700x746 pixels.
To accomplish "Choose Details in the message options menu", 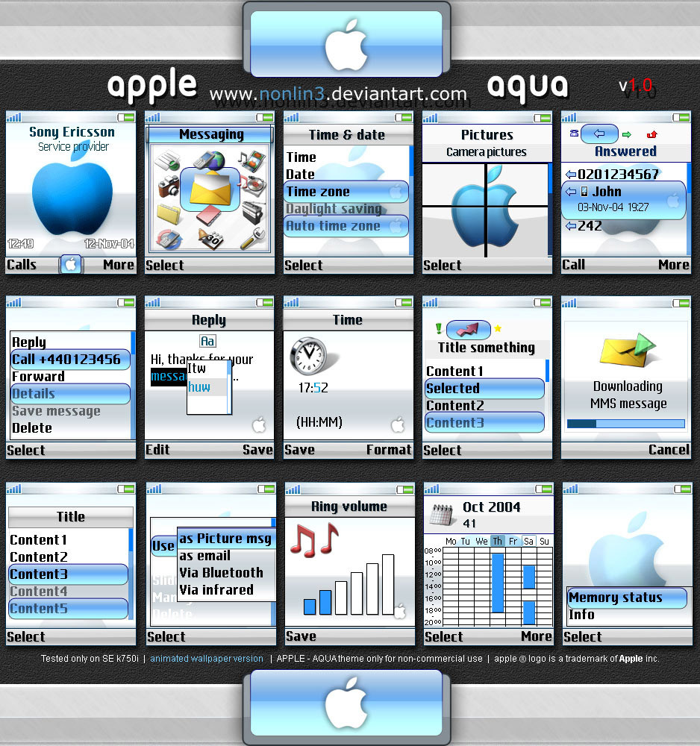I will [x=70, y=393].
